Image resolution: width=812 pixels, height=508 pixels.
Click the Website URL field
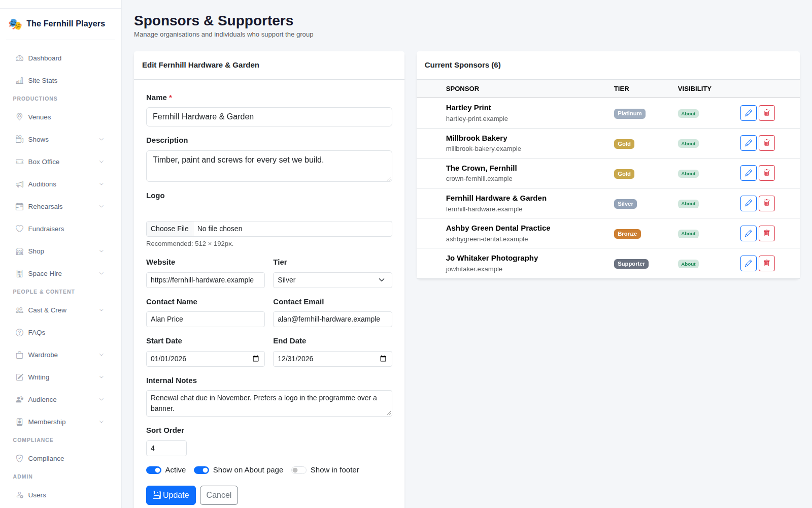(206, 280)
